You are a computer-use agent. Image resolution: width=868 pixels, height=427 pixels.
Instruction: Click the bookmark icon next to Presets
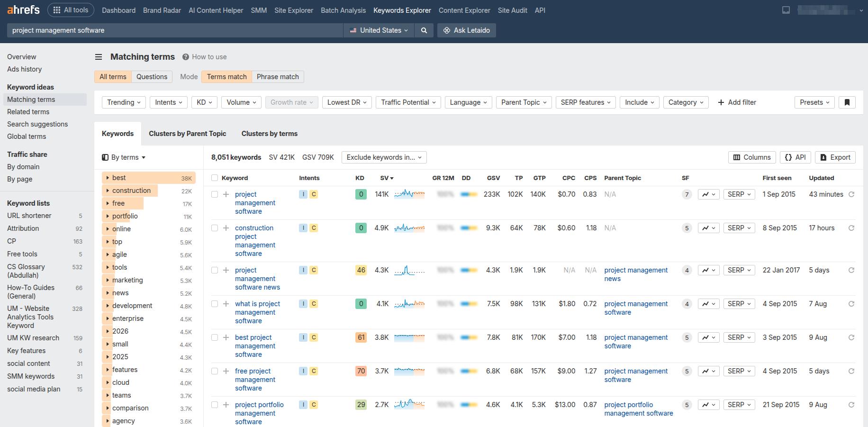pos(847,102)
